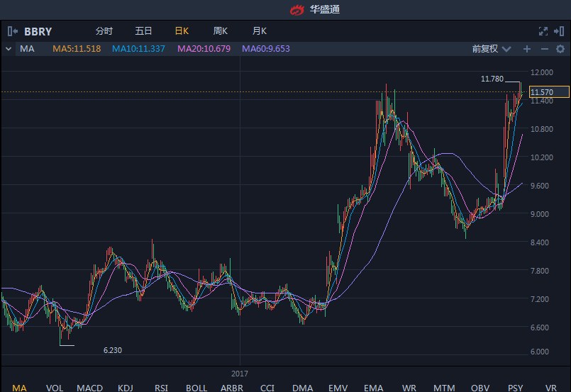Open MA indicator settings gear
The image size is (571, 392).
560,49
